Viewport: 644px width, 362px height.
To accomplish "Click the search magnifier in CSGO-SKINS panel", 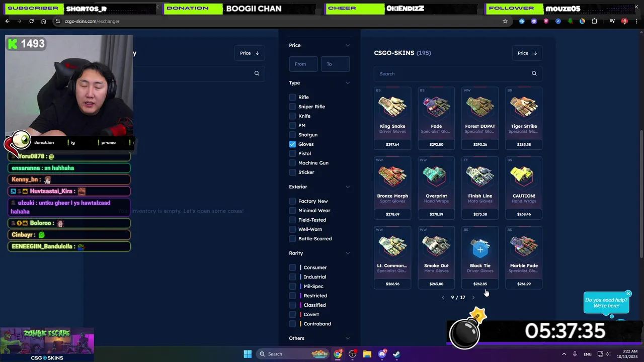I will tap(534, 73).
